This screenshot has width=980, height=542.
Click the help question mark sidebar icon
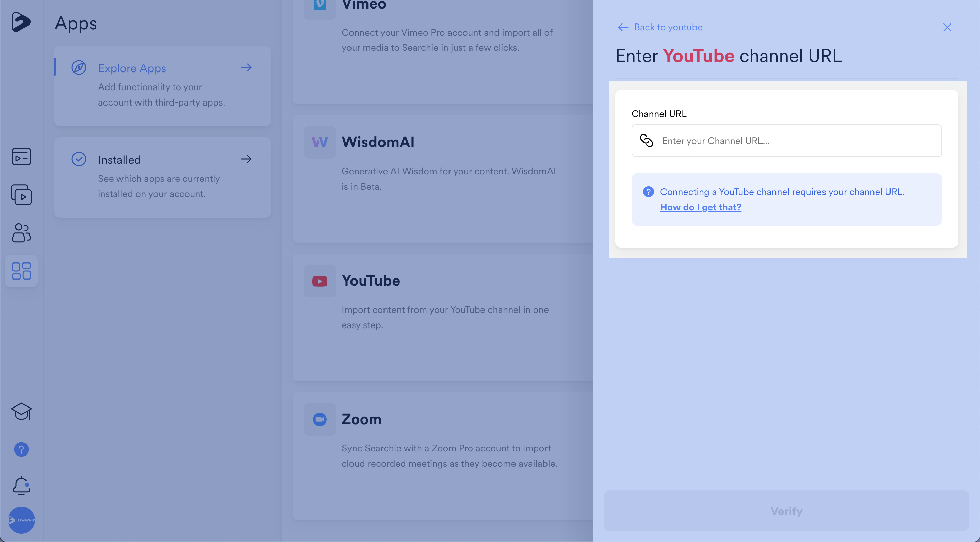21,449
